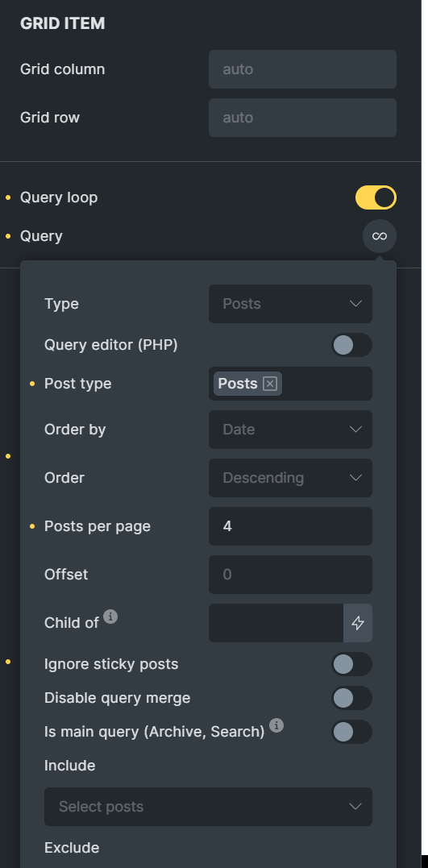Turn off the Query loop toggle

[376, 197]
